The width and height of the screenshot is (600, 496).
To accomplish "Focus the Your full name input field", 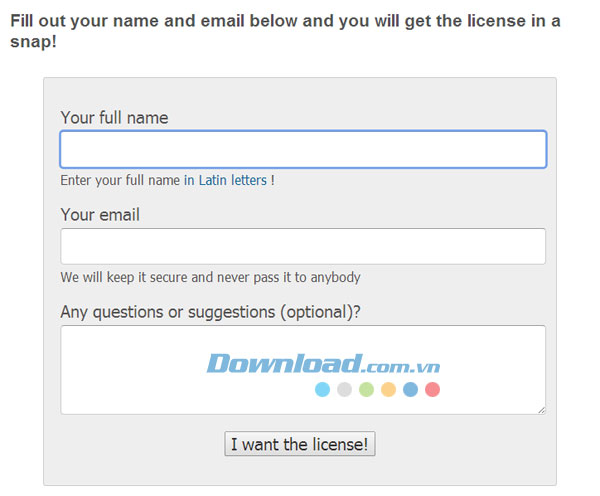I will (x=303, y=149).
